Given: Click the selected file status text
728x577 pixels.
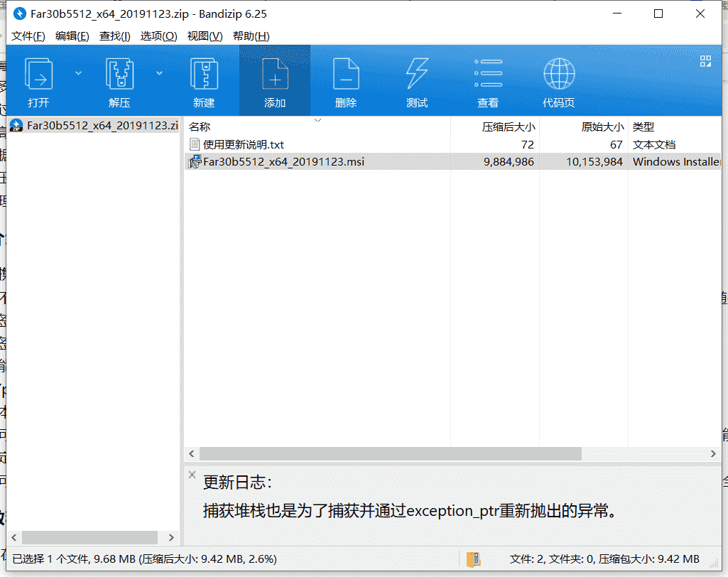Looking at the screenshot, I should tap(144, 559).
